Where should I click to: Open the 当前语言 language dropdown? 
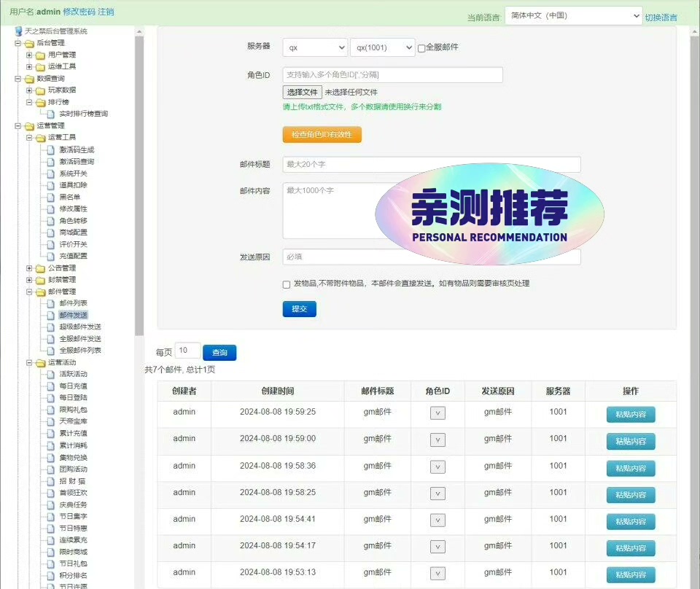click(573, 16)
